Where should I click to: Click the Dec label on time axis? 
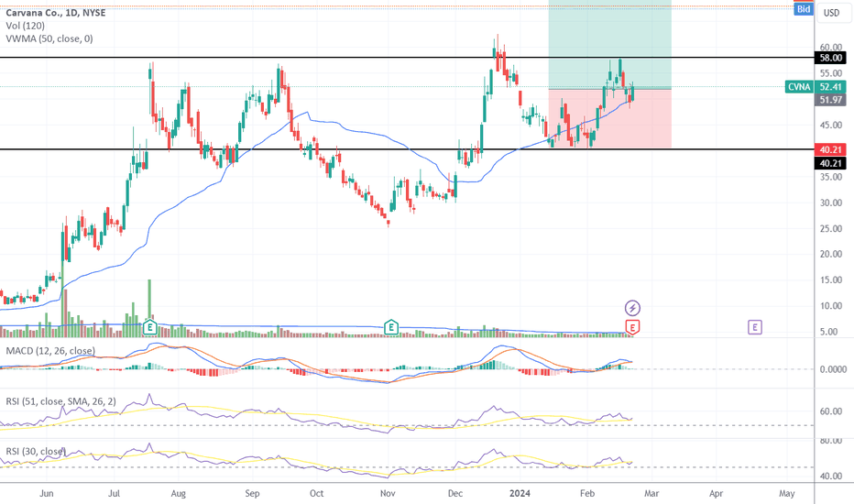point(455,494)
